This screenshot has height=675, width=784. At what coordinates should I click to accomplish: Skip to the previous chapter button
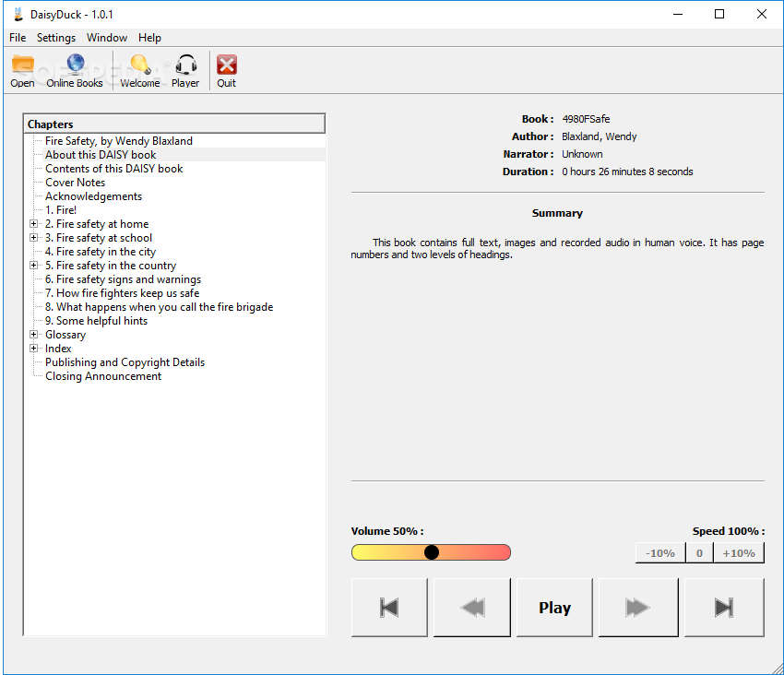click(x=389, y=608)
